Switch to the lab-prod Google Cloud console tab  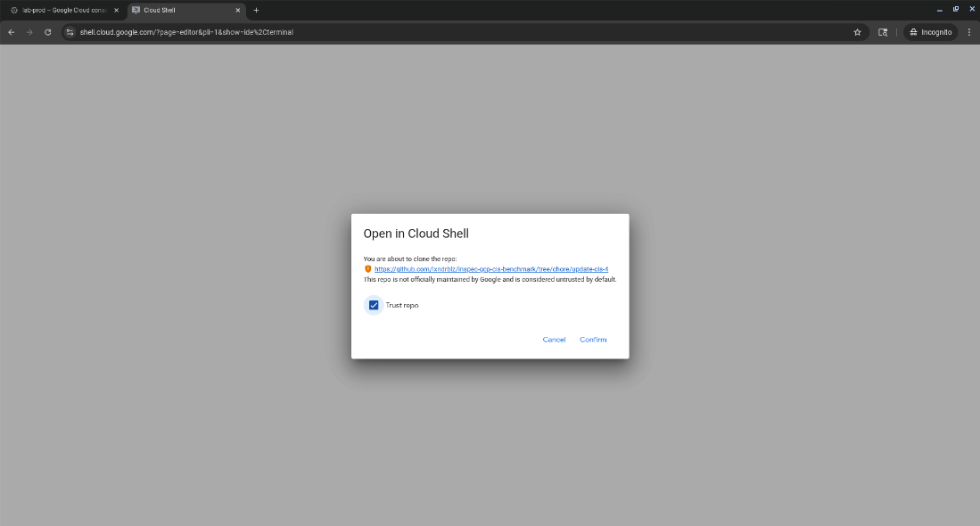click(62, 10)
